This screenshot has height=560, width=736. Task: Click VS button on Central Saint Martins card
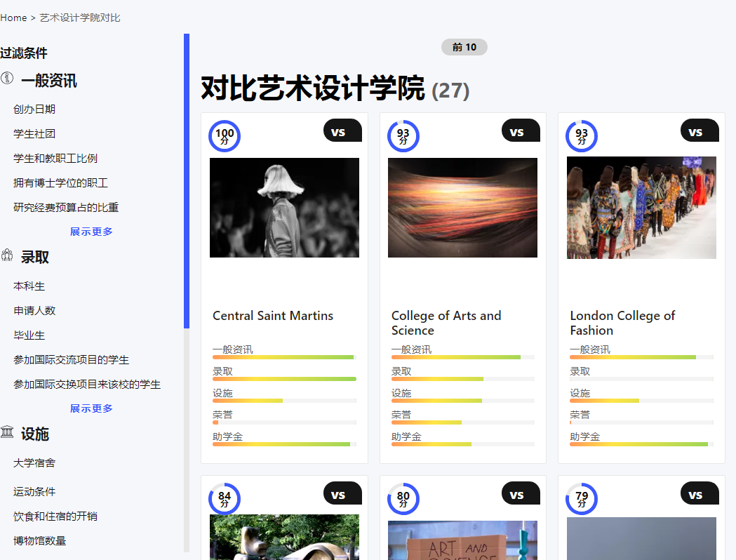(342, 131)
